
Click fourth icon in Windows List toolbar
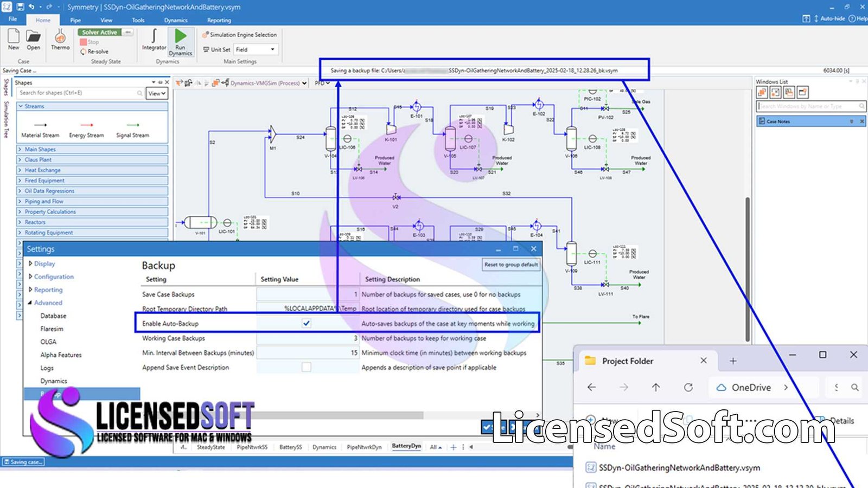[x=803, y=92]
